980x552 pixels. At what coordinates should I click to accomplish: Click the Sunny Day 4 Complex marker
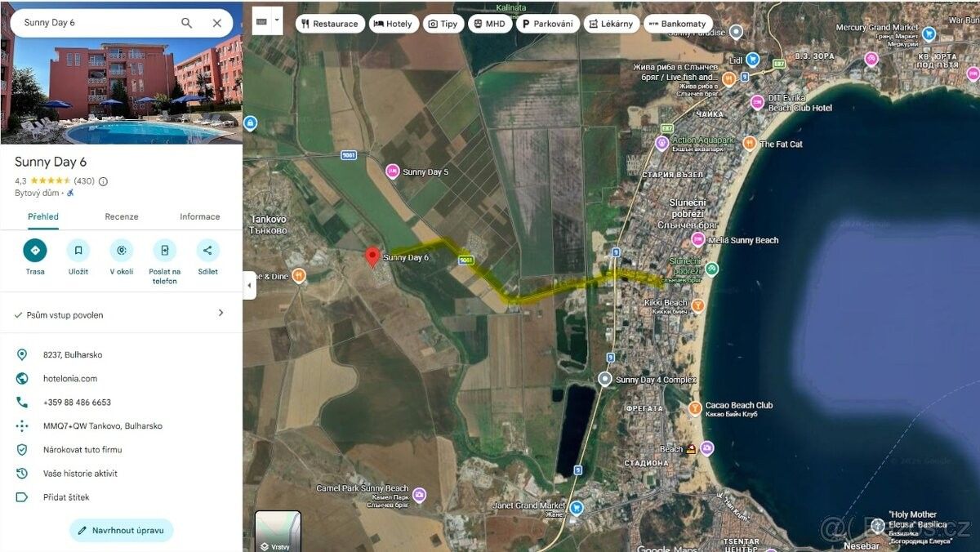point(604,379)
